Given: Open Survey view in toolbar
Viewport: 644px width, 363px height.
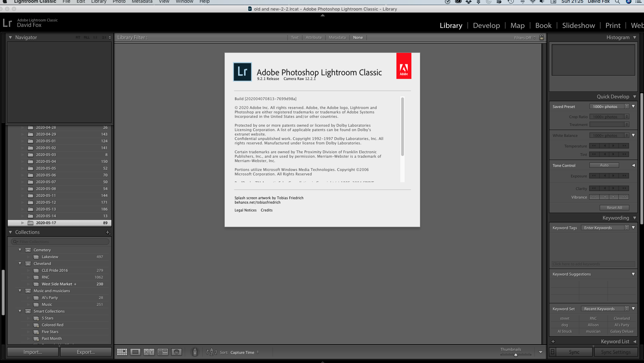Looking at the screenshot, I should 163,352.
